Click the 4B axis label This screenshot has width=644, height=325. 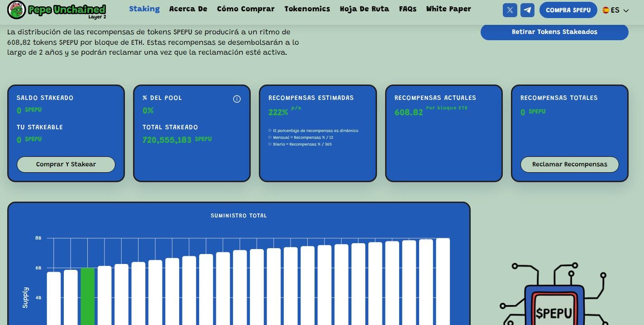38,297
